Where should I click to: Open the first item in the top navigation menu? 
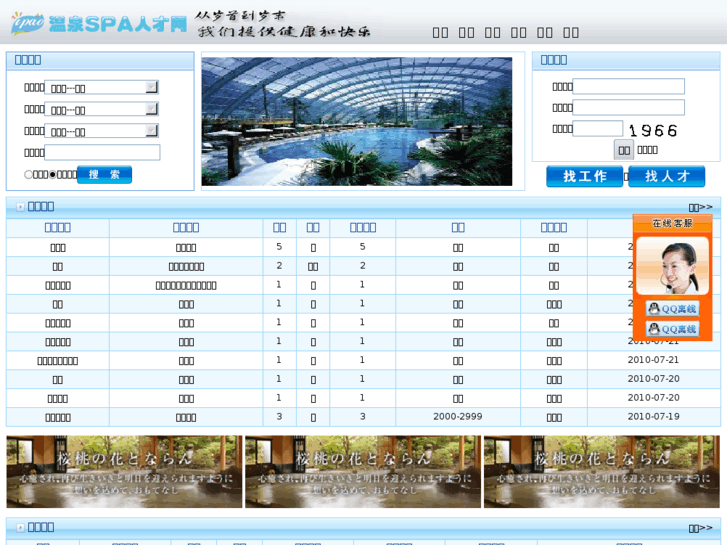coord(440,32)
